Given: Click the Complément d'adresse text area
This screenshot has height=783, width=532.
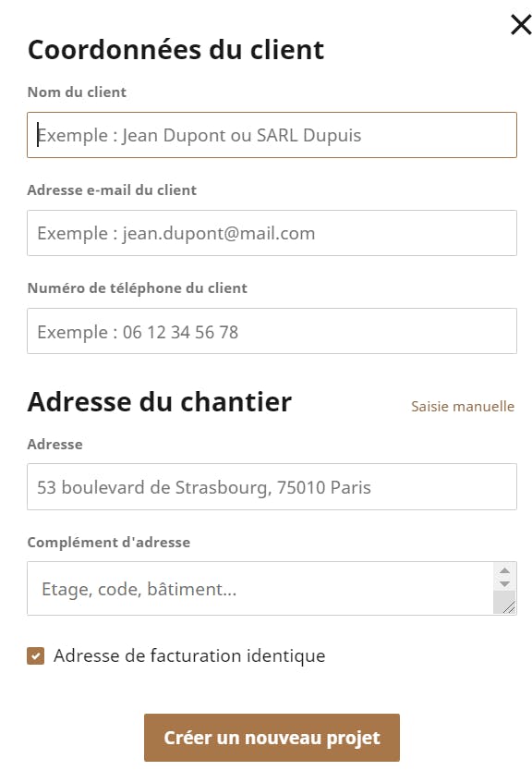Looking at the screenshot, I should click(x=260, y=588).
